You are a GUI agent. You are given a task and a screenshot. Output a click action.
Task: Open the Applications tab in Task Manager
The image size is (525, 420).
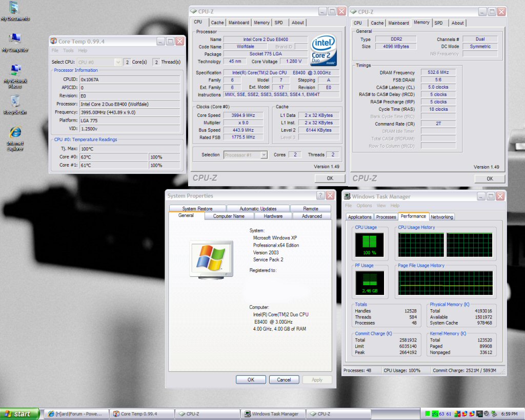(359, 217)
